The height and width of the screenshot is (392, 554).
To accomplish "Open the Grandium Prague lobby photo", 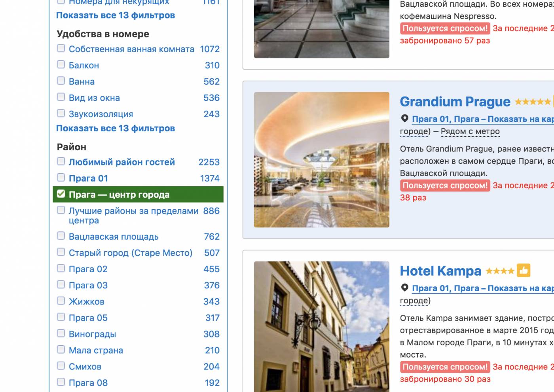I will click(x=321, y=160).
